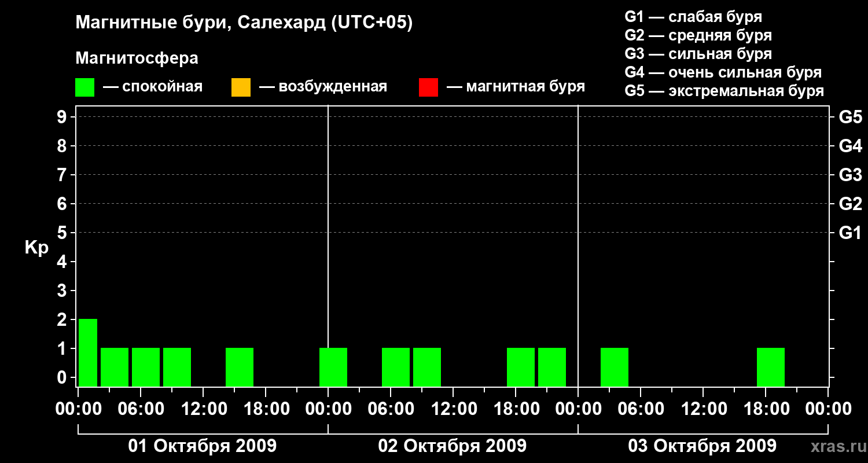
Task: Click the '02 Октября 2009' date label
Action: (x=453, y=446)
